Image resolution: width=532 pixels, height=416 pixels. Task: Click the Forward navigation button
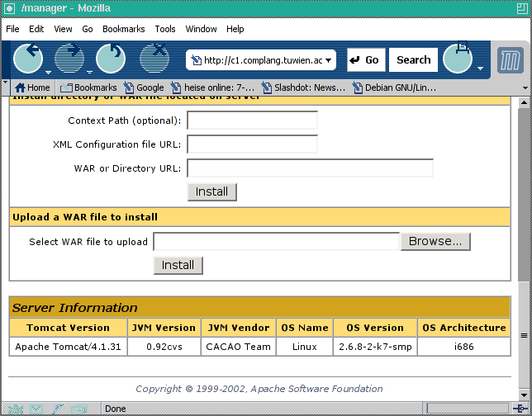[x=69, y=59]
